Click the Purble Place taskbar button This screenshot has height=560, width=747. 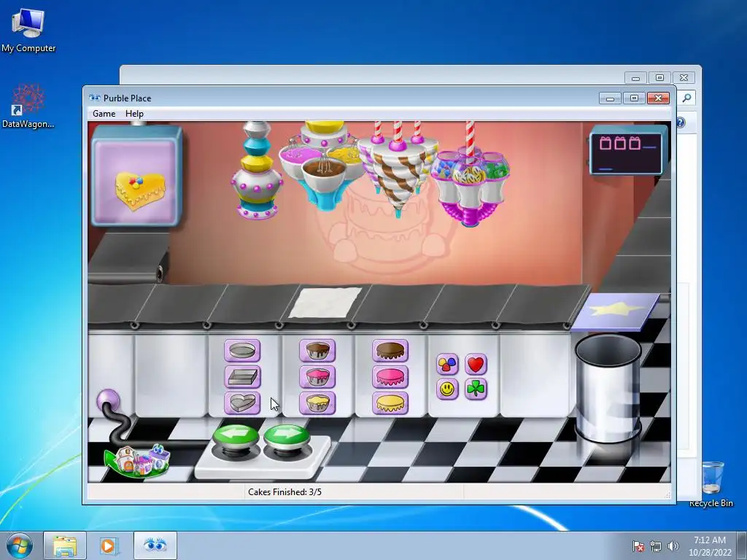(x=155, y=545)
